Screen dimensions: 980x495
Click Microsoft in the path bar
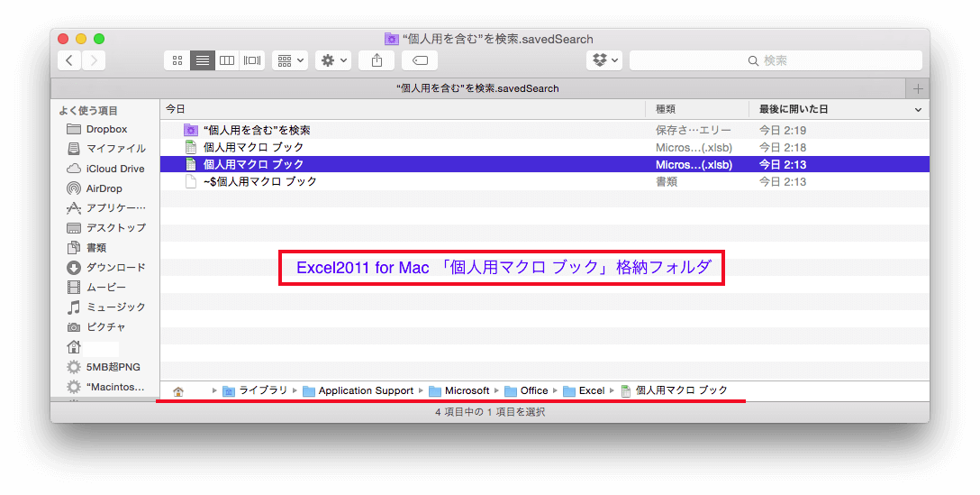[x=459, y=390]
